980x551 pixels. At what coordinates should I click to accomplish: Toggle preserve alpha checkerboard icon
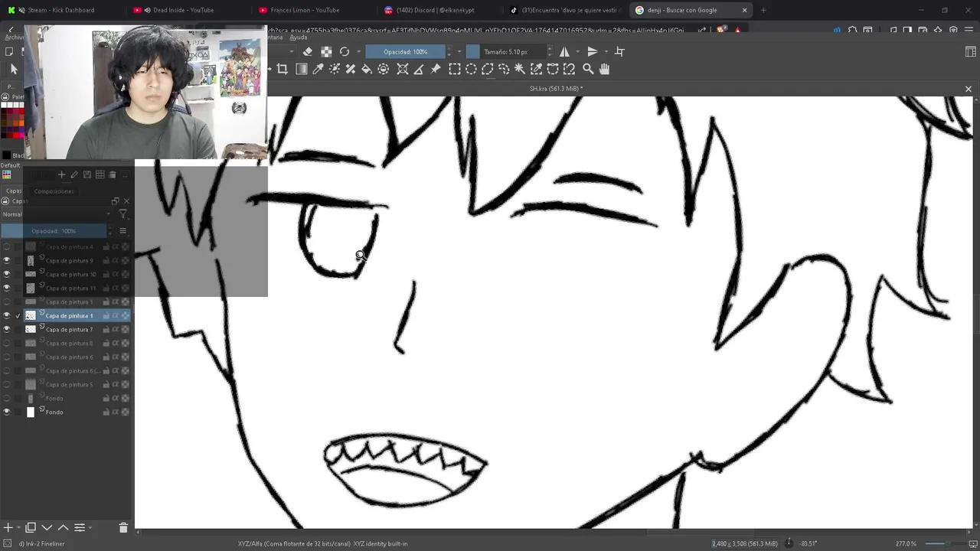(x=326, y=51)
